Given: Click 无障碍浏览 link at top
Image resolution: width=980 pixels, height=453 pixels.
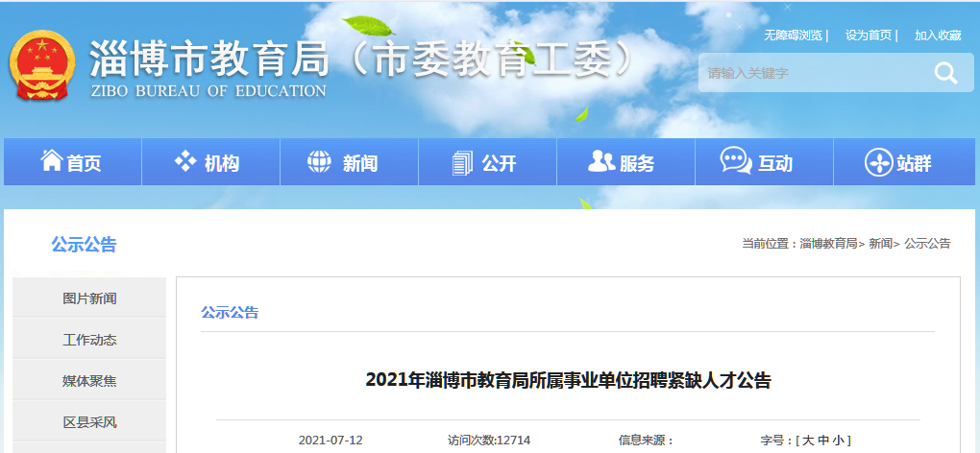Looking at the screenshot, I should tap(793, 36).
